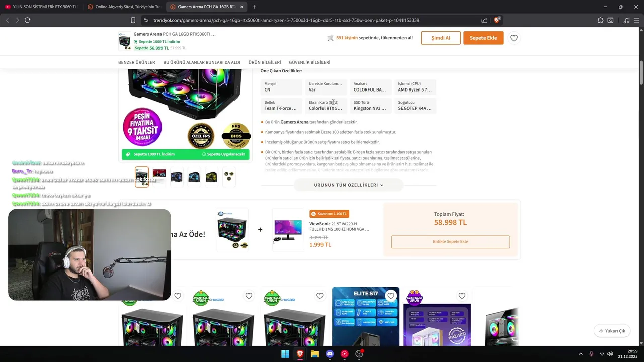Open the sidebar panel icon in toolbar
The height and width of the screenshot is (362, 644).
(x=610, y=20)
